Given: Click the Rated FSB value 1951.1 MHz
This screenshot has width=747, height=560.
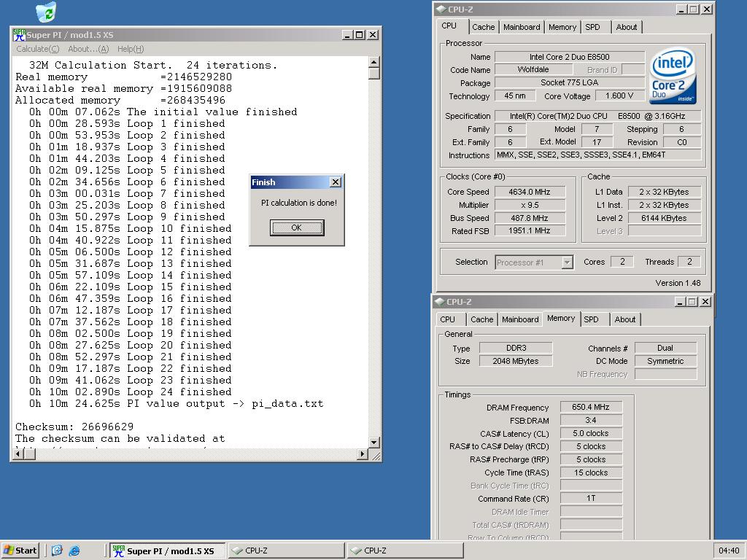Looking at the screenshot, I should [530, 231].
